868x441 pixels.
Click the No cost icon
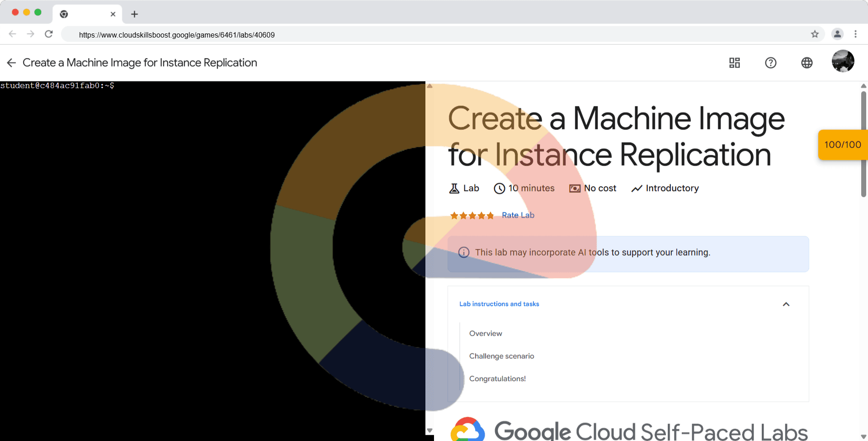[x=575, y=188]
